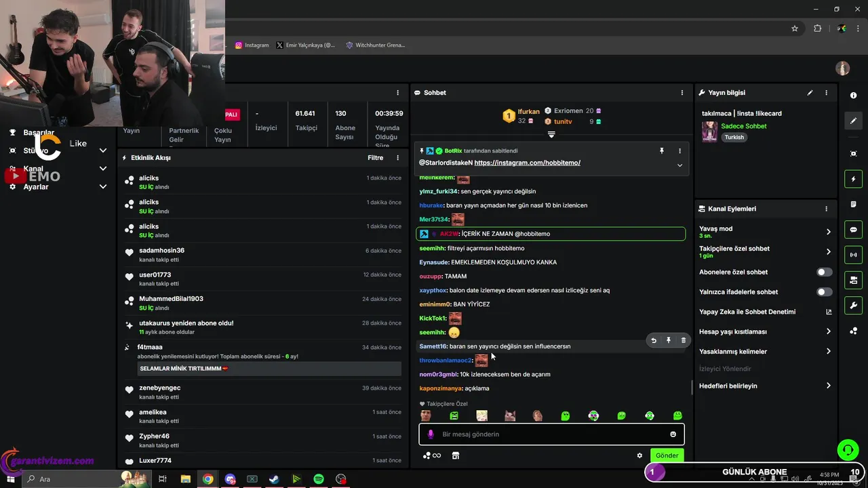Image resolution: width=868 pixels, height=488 pixels.
Task: Click channel points infinity icon below chat
Action: 432,455
